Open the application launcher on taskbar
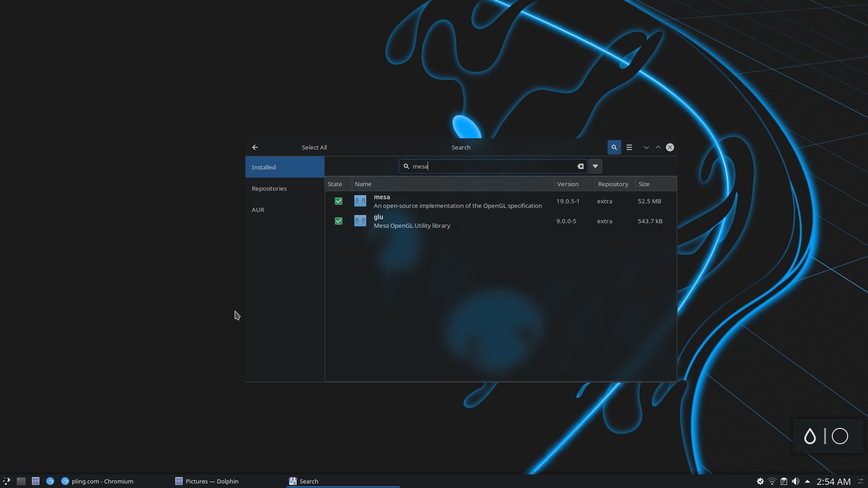The width and height of the screenshot is (868, 488). [x=7, y=481]
